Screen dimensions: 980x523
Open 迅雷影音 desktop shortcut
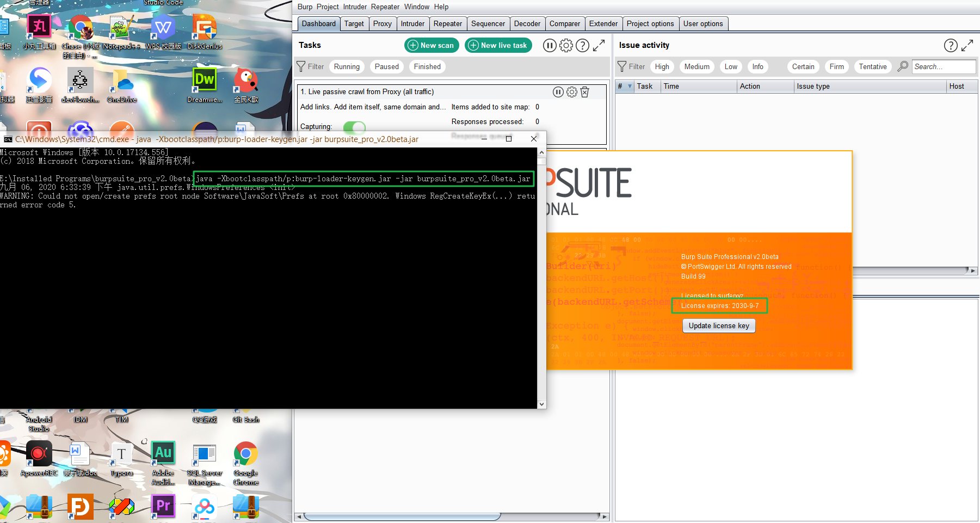(x=39, y=85)
